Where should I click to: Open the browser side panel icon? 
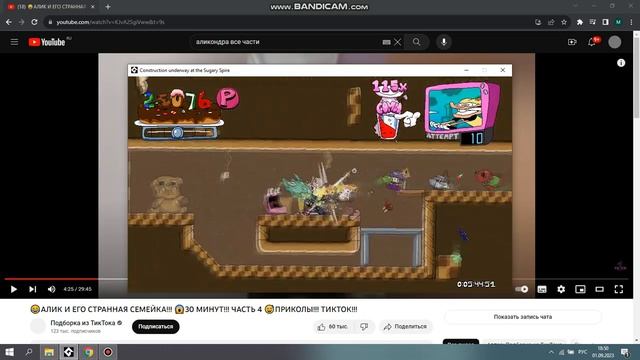(x=605, y=22)
